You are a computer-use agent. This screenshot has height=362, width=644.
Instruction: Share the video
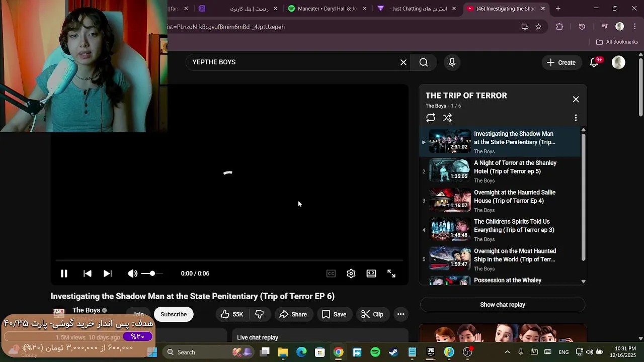293,314
